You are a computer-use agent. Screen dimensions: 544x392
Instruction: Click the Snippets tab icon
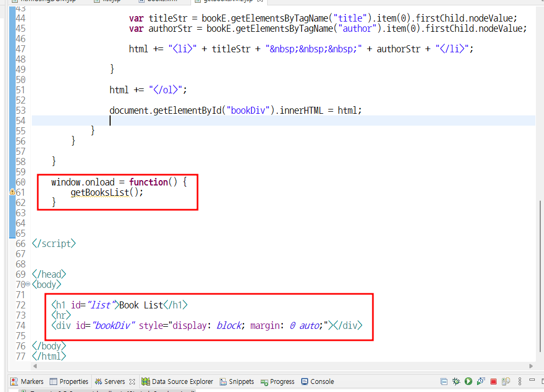tap(223, 382)
